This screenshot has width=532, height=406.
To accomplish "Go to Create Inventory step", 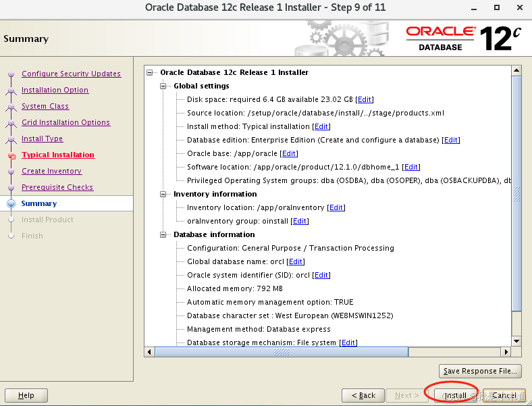I will (51, 171).
